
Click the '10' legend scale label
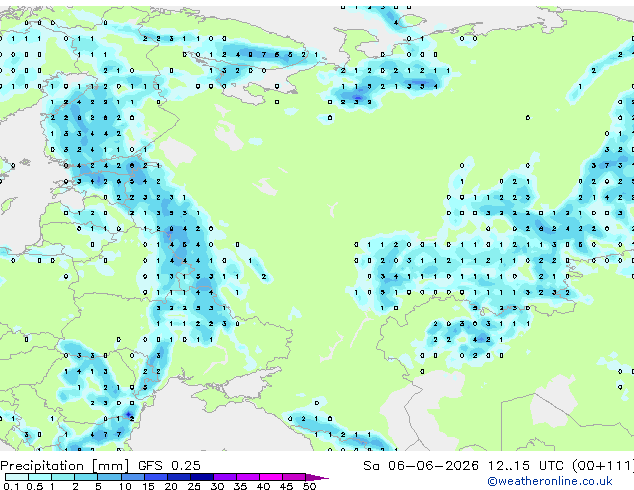125,486
